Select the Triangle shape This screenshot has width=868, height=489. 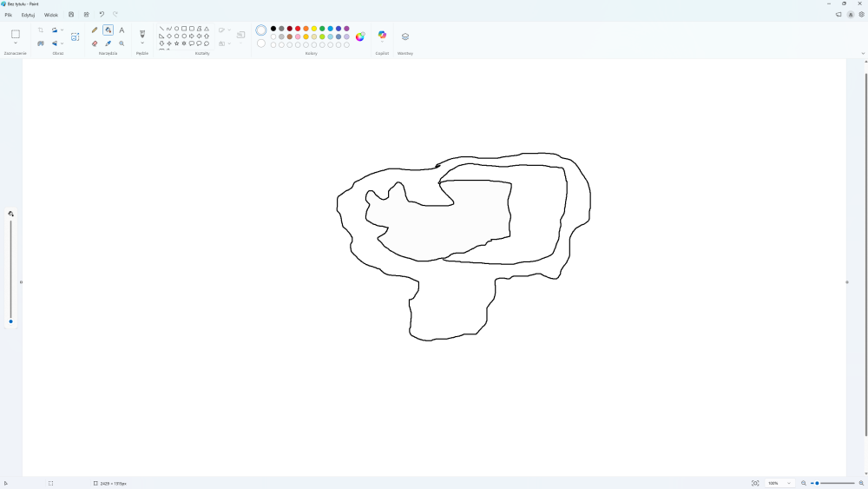(207, 29)
